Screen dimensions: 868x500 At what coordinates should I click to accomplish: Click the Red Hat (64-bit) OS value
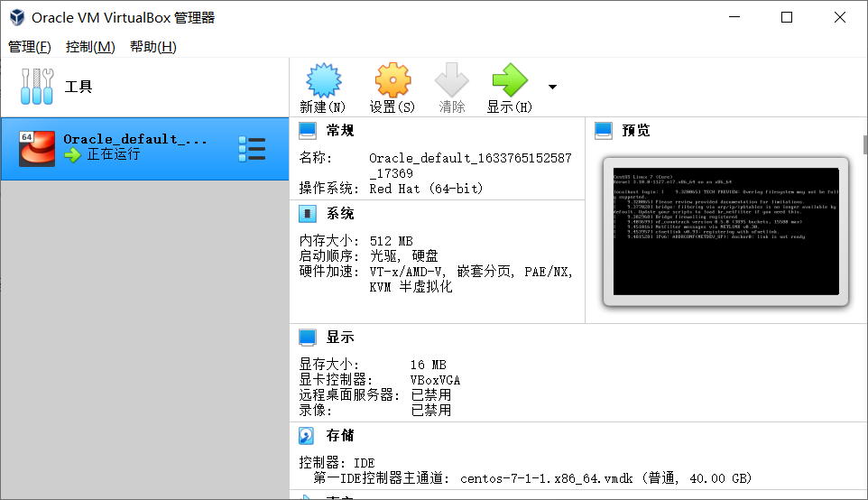426,189
